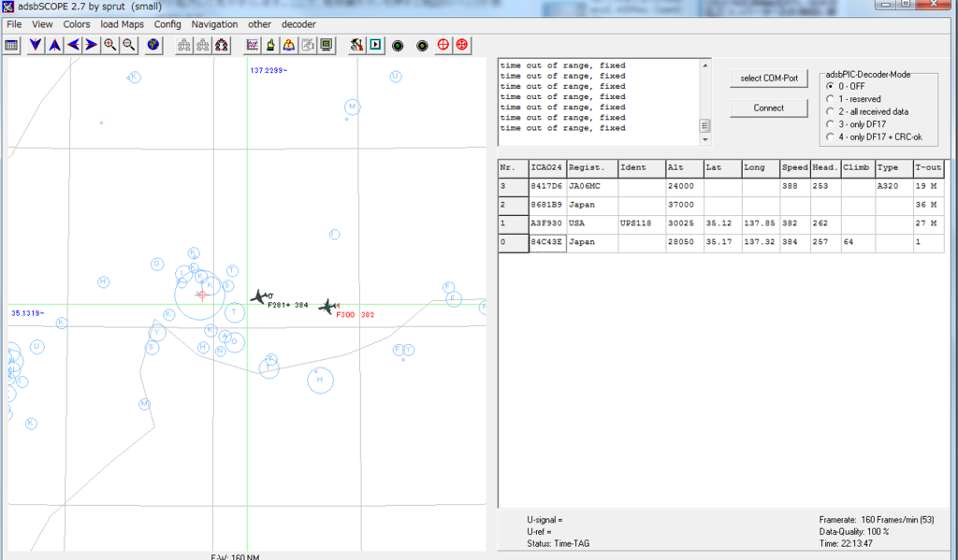Click the hand stamp icon in toolbar

pyautogui.click(x=270, y=45)
